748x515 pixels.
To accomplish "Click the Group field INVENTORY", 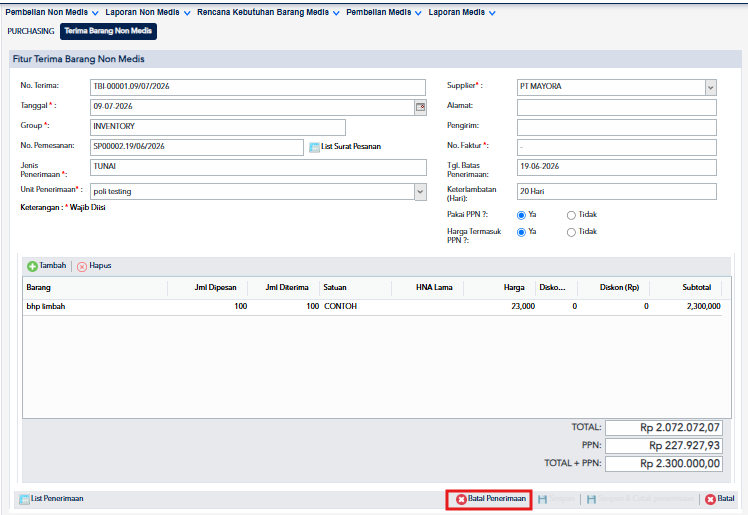I will (218, 127).
